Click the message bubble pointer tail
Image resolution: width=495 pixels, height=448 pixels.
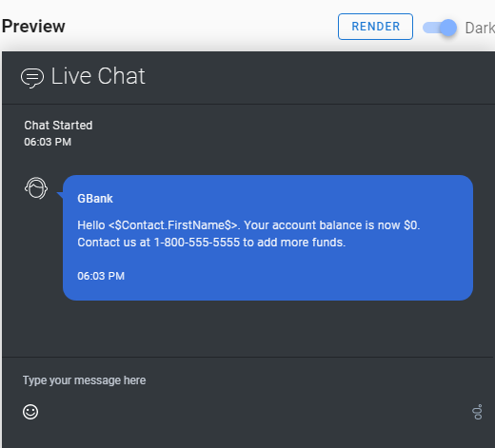point(60,195)
